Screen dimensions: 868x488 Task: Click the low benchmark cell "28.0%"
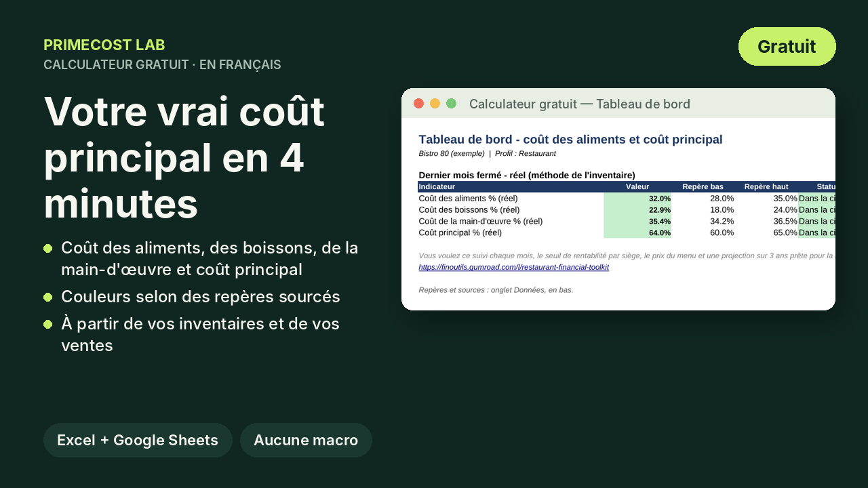tap(703, 199)
